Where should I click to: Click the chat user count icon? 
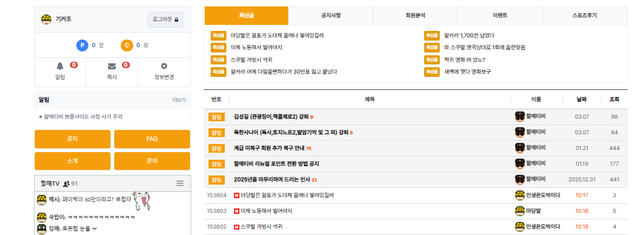pyautogui.click(x=67, y=184)
